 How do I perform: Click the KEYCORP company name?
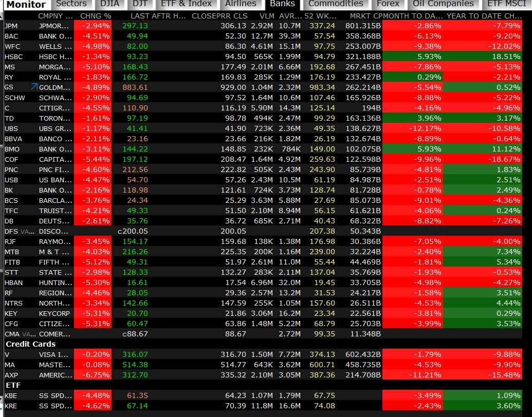pos(54,314)
